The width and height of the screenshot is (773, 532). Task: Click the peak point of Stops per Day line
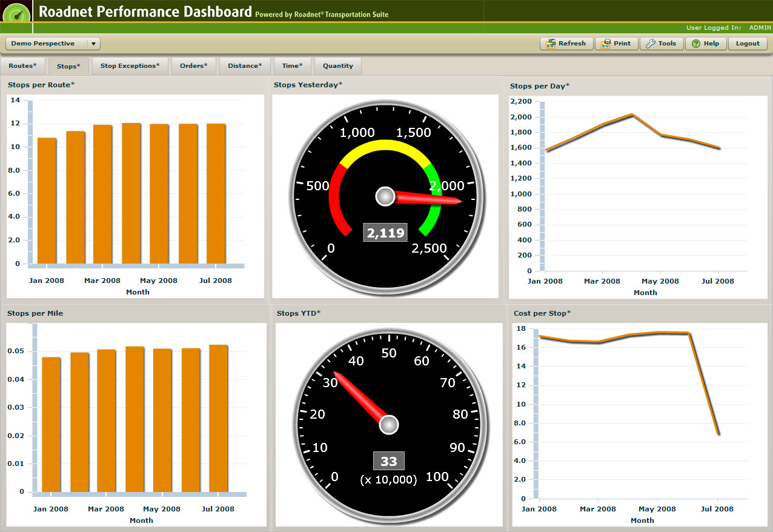631,115
